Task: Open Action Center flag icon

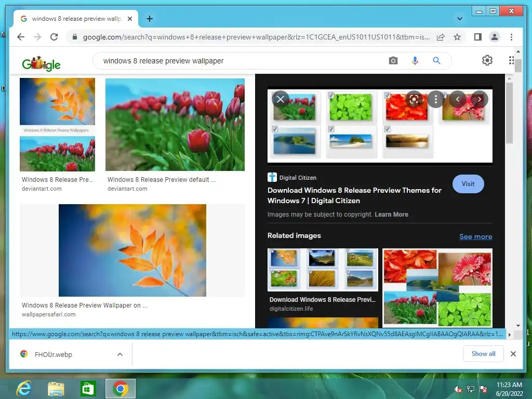Action: 483,389
